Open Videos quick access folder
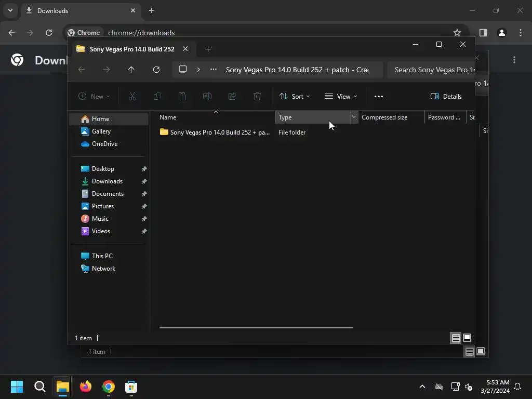 pyautogui.click(x=109, y=231)
